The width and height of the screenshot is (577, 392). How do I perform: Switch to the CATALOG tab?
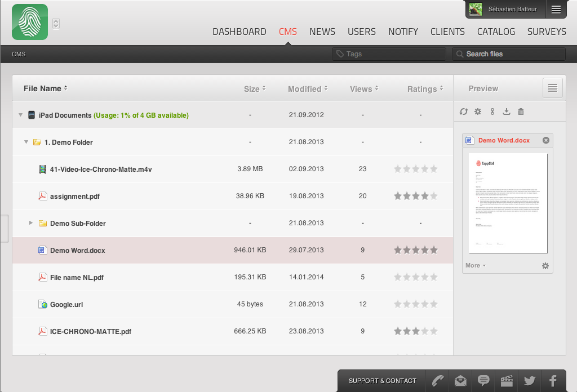(x=496, y=32)
